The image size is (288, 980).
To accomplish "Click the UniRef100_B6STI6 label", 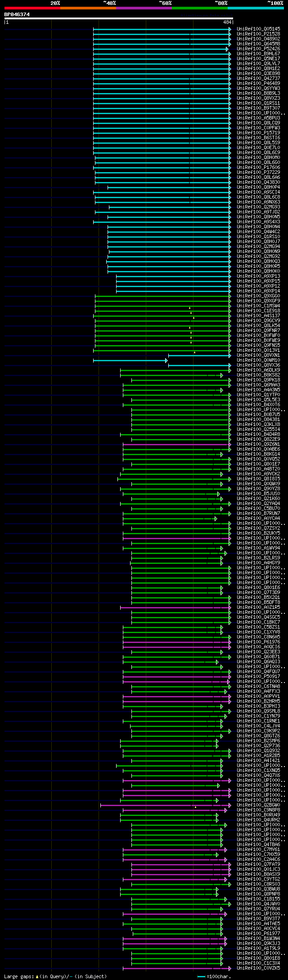I will coord(258,138).
